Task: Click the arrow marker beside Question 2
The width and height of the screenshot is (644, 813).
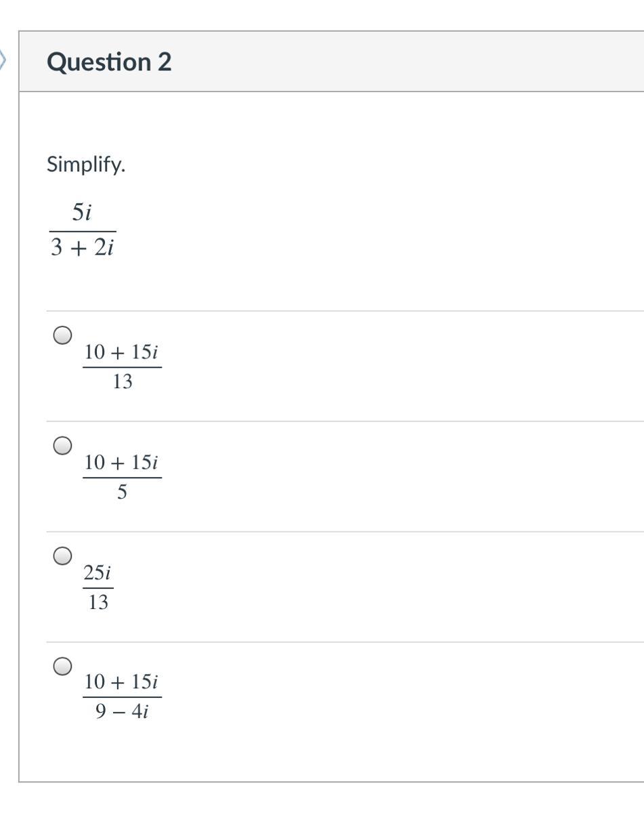Action: (3, 61)
